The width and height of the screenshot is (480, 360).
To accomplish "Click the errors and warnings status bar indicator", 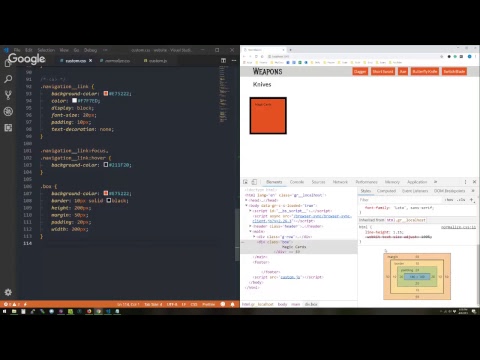I will pyautogui.click(x=12, y=304).
